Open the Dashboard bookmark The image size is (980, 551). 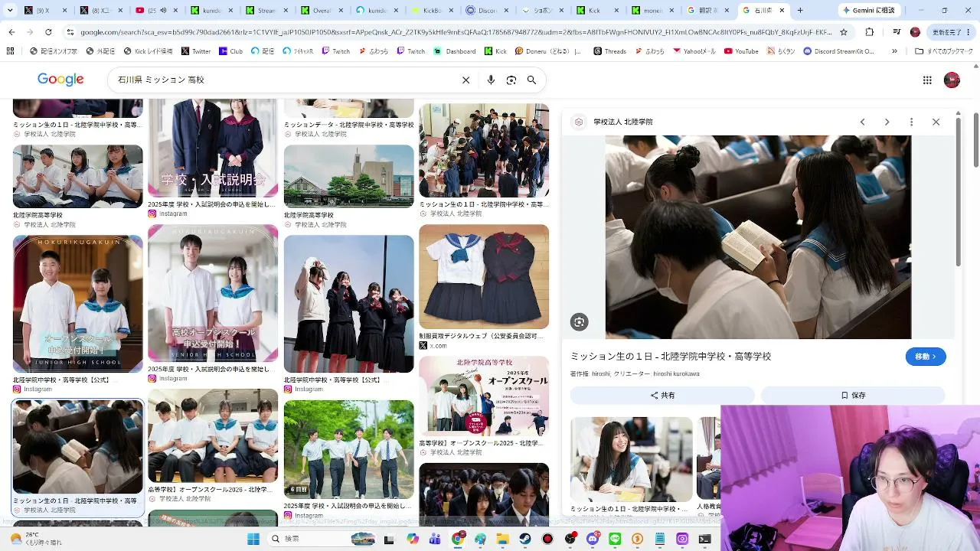click(x=455, y=51)
